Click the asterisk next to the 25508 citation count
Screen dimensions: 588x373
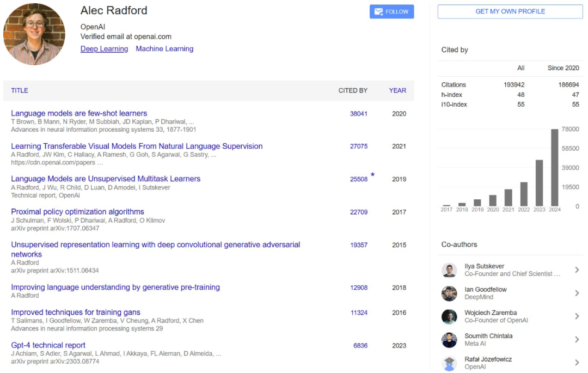(372, 175)
